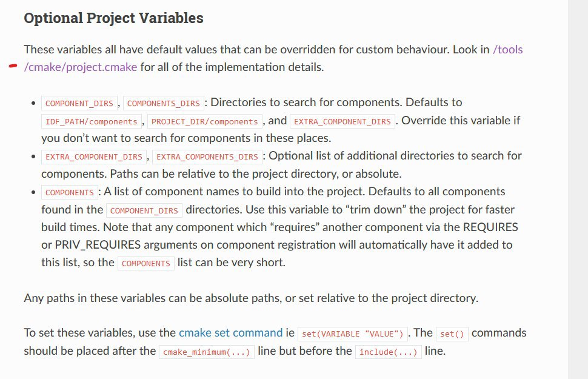Click COMPONENT_DIRS code after "found in the"
588x379 pixels.
[143, 211]
